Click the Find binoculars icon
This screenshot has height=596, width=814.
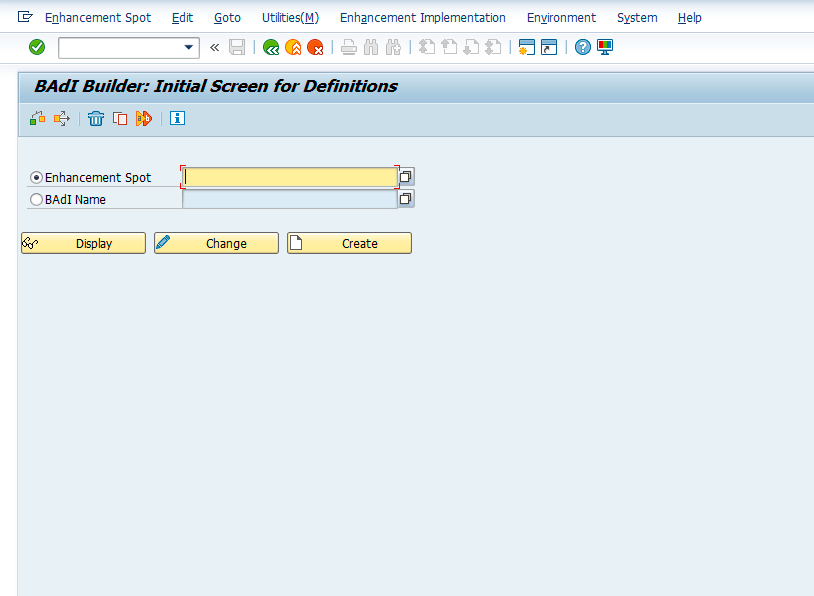click(371, 47)
